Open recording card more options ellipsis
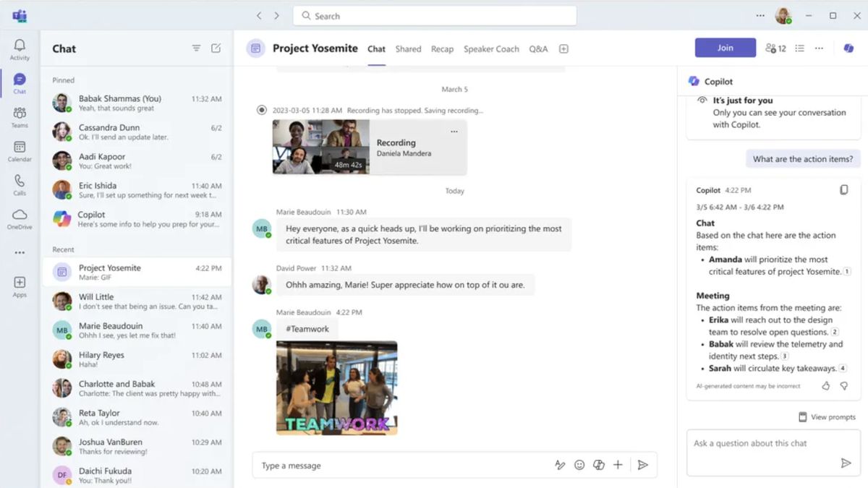The width and height of the screenshot is (868, 488). (454, 132)
